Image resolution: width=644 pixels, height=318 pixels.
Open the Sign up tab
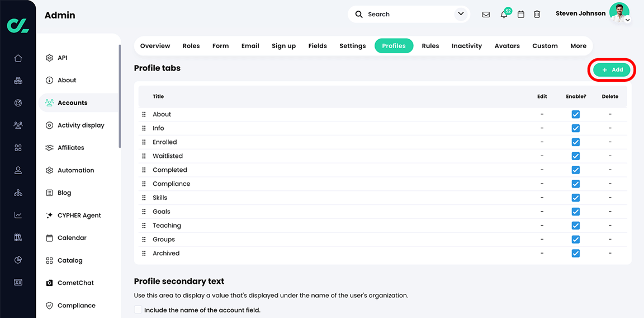point(283,46)
